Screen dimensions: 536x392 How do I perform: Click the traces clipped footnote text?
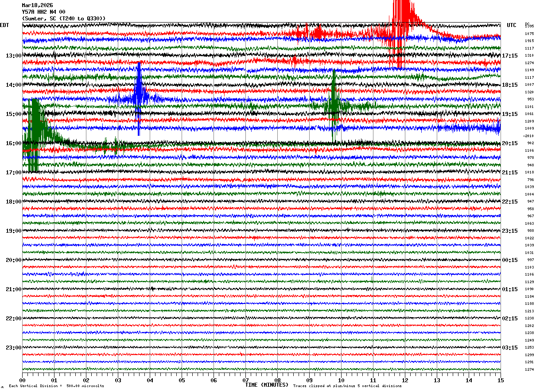click(347, 386)
